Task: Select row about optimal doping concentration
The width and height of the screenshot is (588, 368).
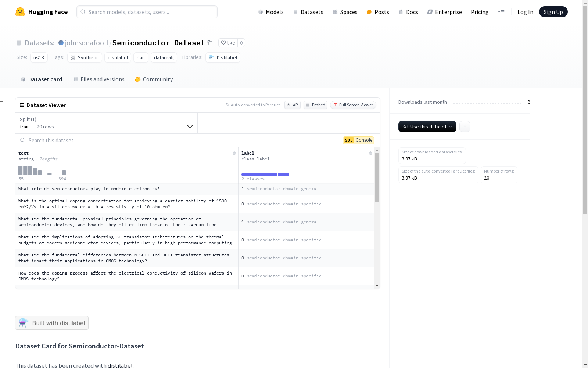Action: coord(195,204)
